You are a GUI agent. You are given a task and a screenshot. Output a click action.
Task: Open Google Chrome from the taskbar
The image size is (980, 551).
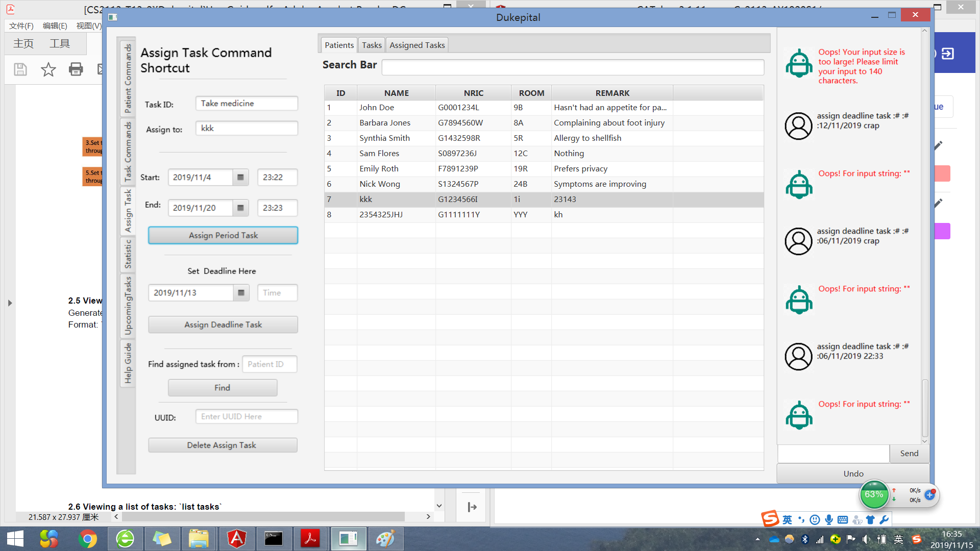pyautogui.click(x=88, y=539)
